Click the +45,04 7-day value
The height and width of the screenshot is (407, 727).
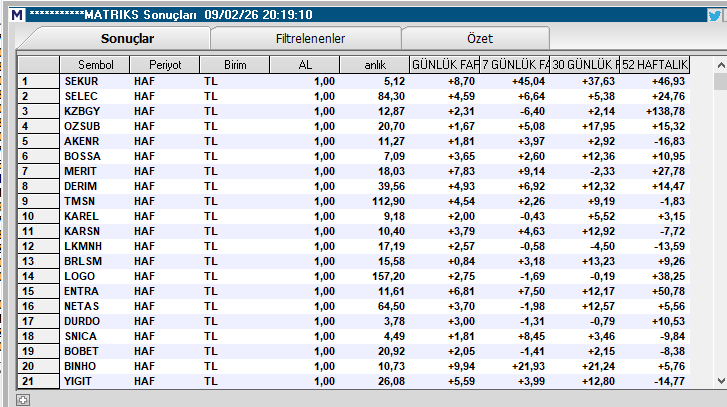coord(529,81)
